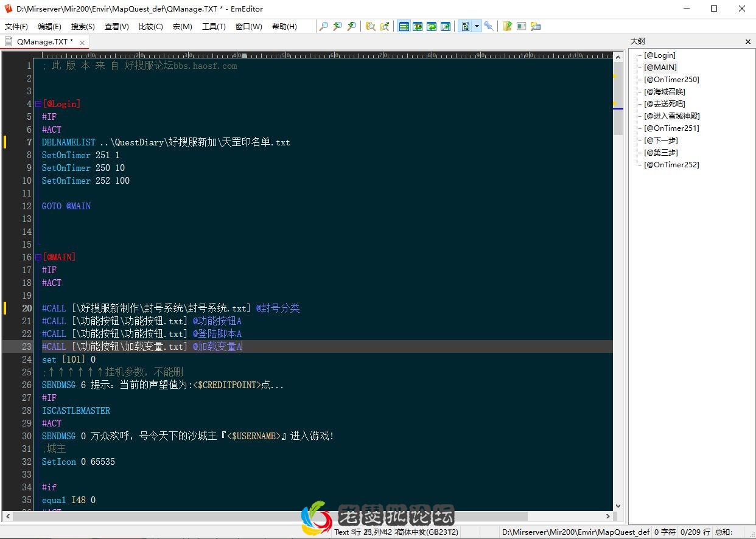Jump to [@下一步] in outline
The width and height of the screenshot is (756, 539).
(x=660, y=141)
